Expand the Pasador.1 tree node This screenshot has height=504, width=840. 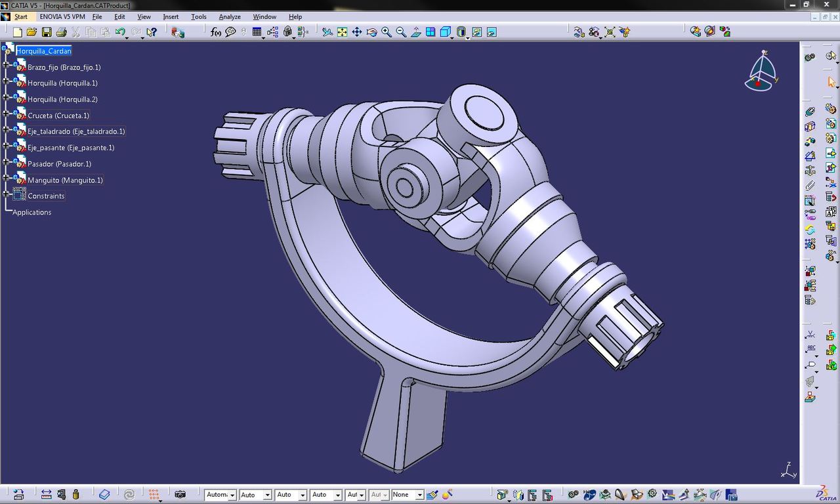coord(6,161)
